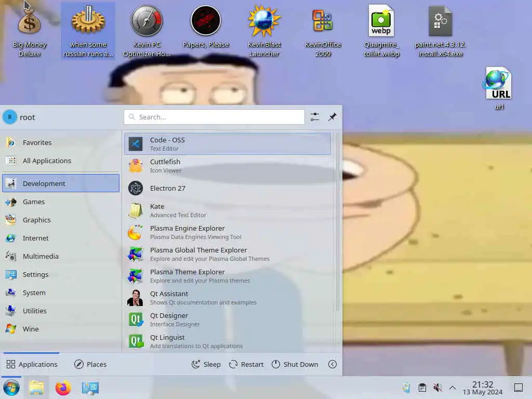
Task: Select Games category
Action: (x=61, y=202)
